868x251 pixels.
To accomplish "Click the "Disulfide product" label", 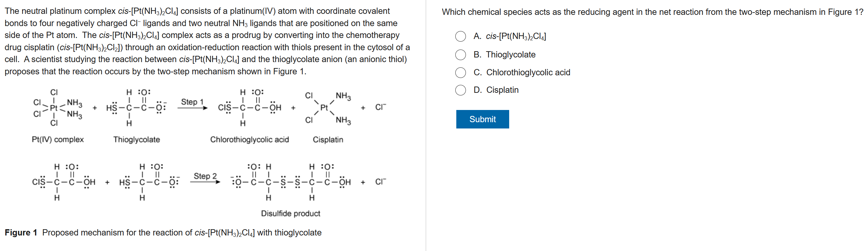I will 290,213.
